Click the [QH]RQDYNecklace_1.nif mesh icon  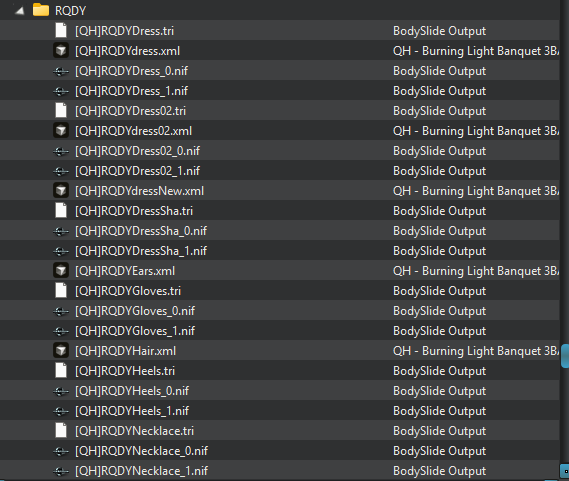click(x=61, y=471)
